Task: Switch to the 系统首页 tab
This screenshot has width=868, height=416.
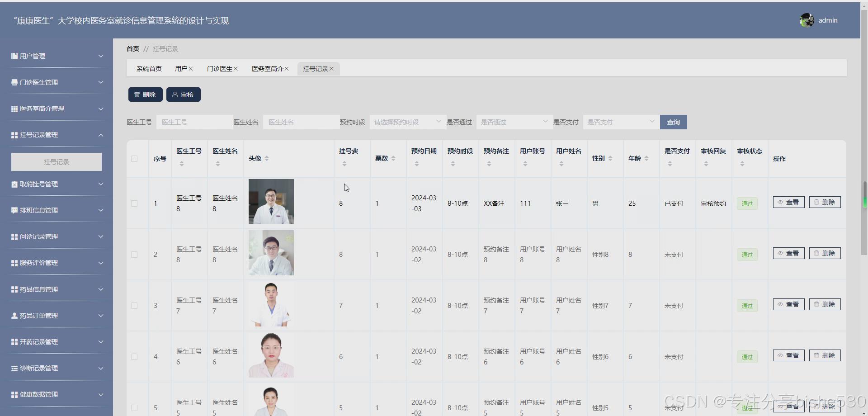Action: pyautogui.click(x=149, y=69)
